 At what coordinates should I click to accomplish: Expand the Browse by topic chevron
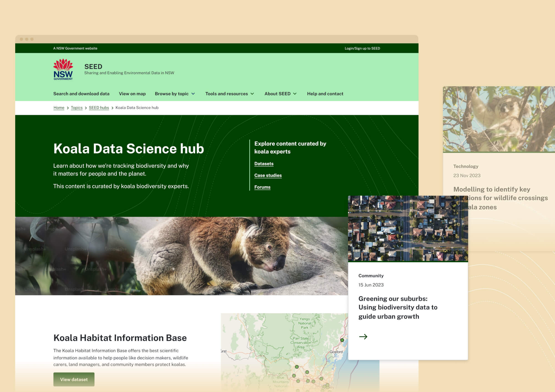coord(193,94)
